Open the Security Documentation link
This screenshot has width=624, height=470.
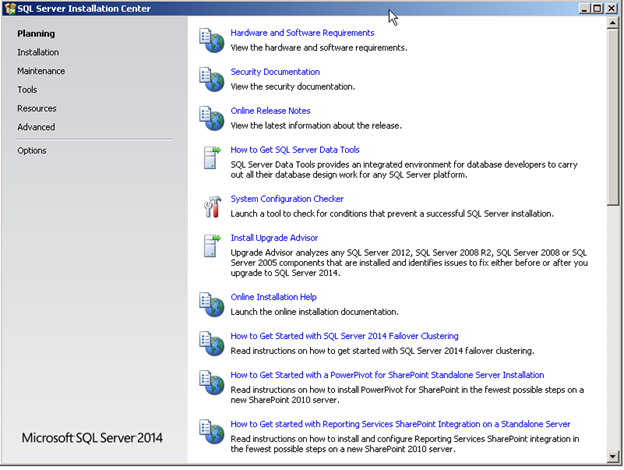coord(275,72)
